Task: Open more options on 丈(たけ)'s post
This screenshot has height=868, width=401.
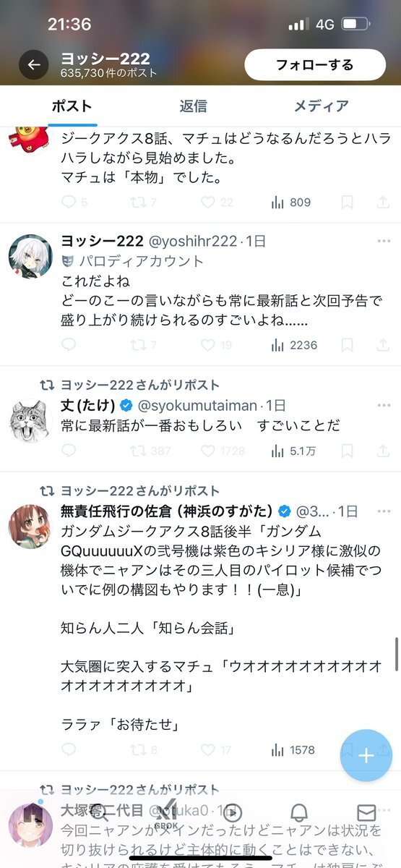Action: (x=383, y=405)
